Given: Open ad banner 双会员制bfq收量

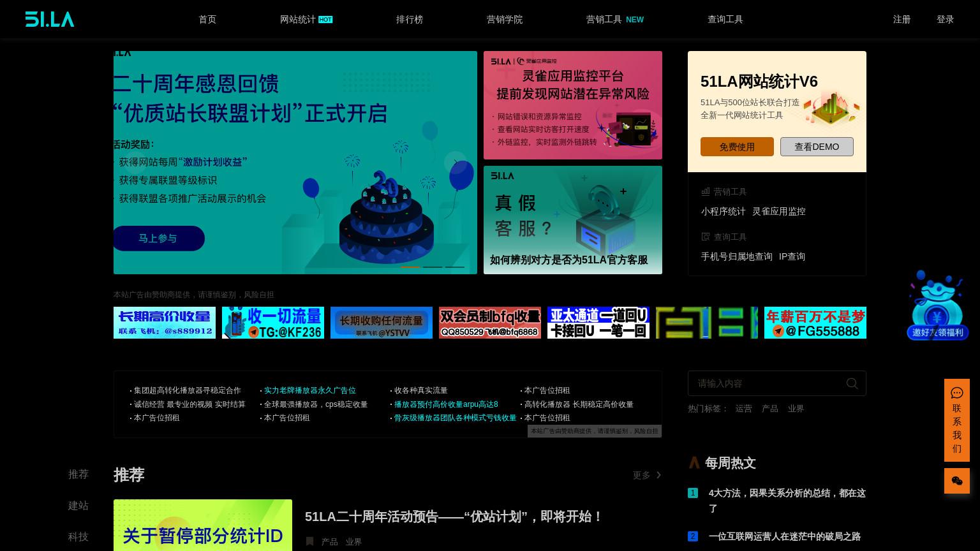Looking at the screenshot, I should (x=490, y=323).
